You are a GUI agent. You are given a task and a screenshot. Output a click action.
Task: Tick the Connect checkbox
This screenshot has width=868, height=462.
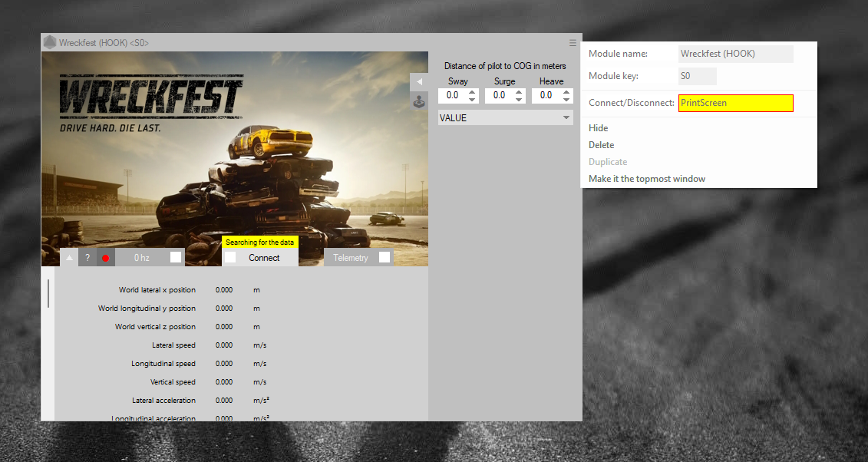(230, 257)
